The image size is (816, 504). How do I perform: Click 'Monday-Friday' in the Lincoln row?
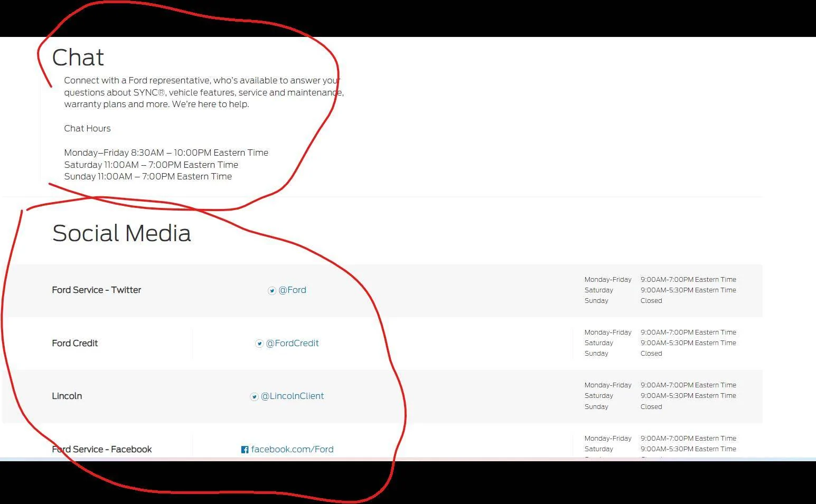point(608,385)
